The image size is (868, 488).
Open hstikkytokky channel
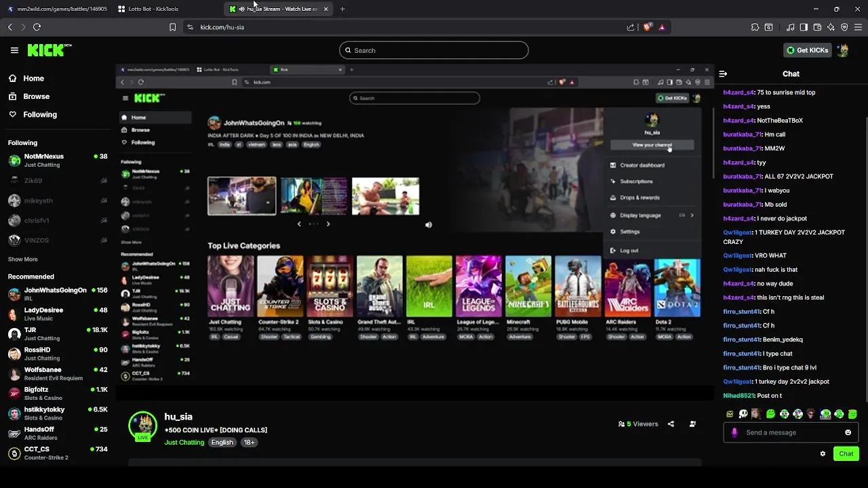57,413
